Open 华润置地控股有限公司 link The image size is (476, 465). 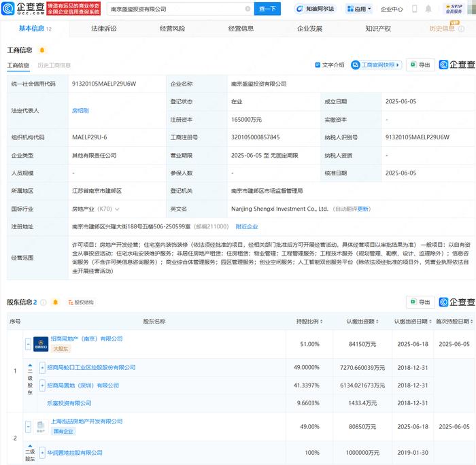click(75, 453)
